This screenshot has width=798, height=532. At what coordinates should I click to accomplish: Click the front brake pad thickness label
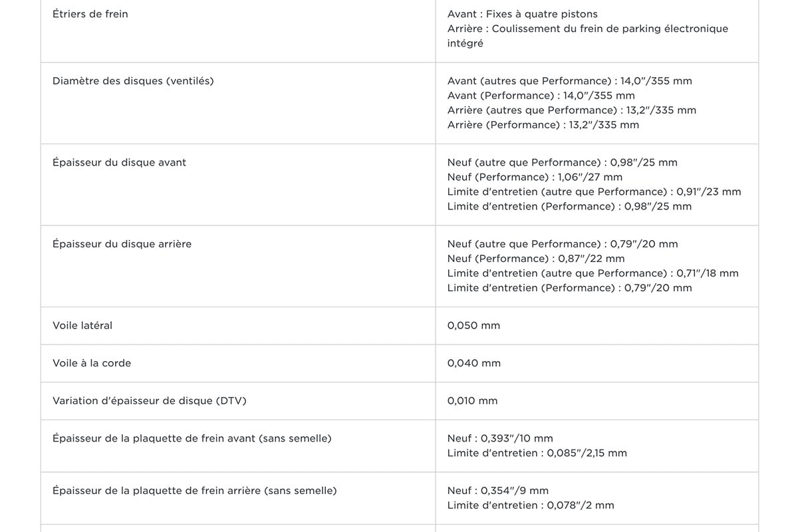[x=192, y=438]
